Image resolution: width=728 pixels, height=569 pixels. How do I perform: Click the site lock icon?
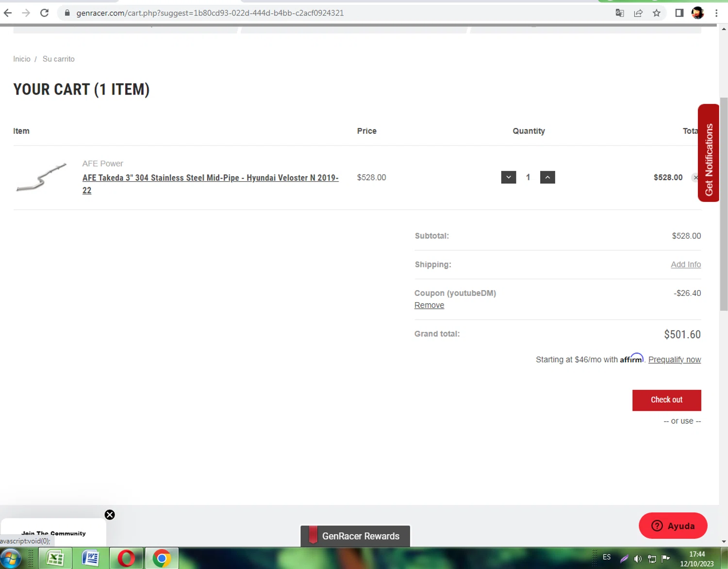point(67,13)
